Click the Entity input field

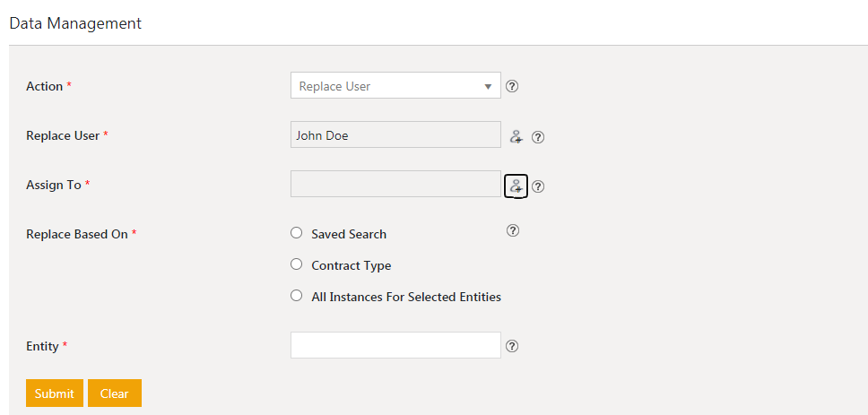coord(395,345)
